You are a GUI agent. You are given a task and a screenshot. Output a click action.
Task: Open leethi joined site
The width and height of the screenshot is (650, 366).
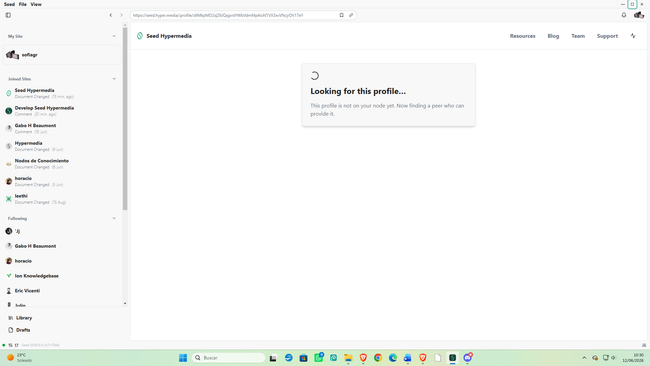62,199
